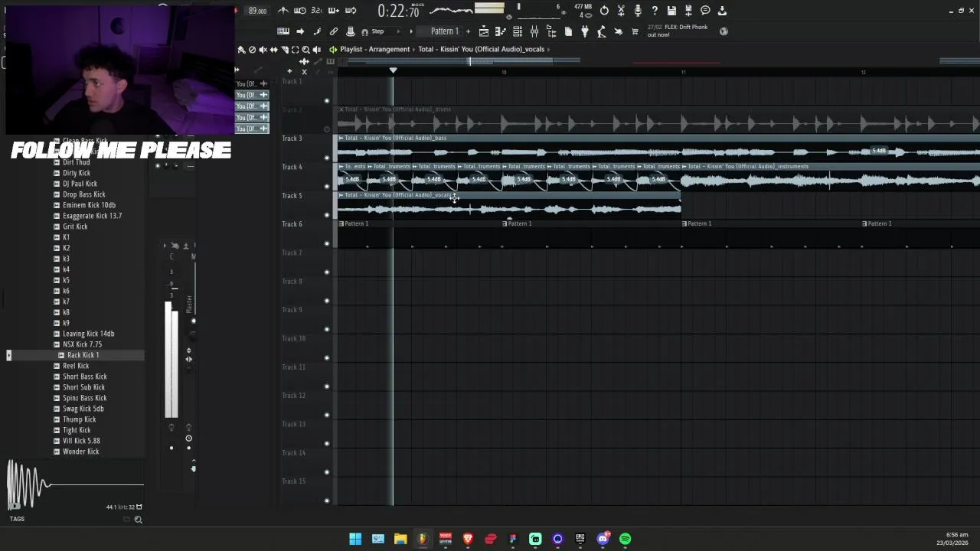Click the render/export audio icon
The width and height of the screenshot is (980, 551).
coord(688,11)
